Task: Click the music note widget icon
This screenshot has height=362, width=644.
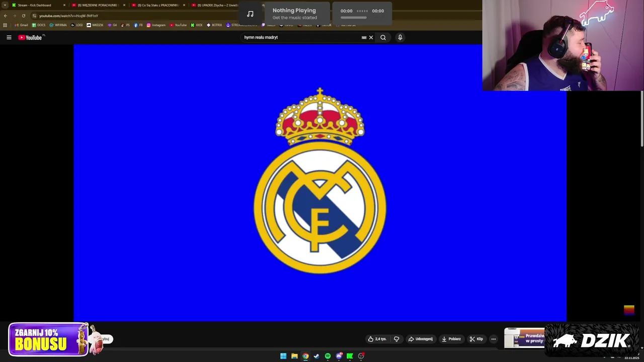Action: pos(250,14)
